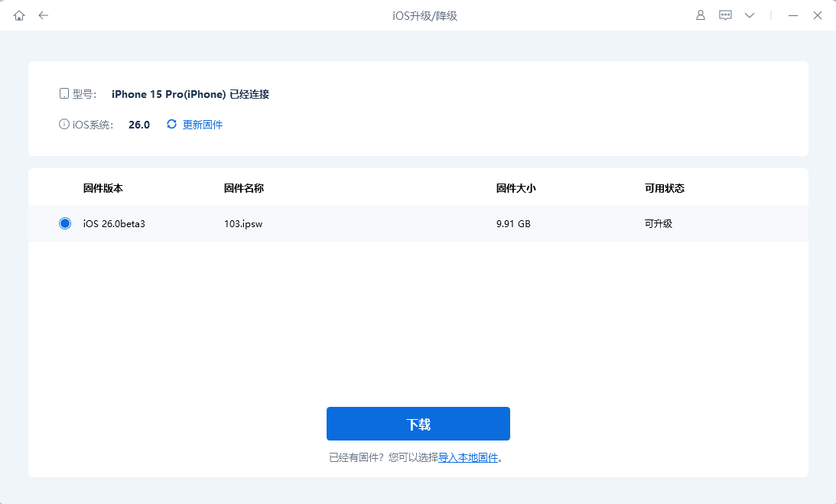Select the iOS 26.0beta3 radio button
Viewport: 836px width, 504px height.
(65, 223)
